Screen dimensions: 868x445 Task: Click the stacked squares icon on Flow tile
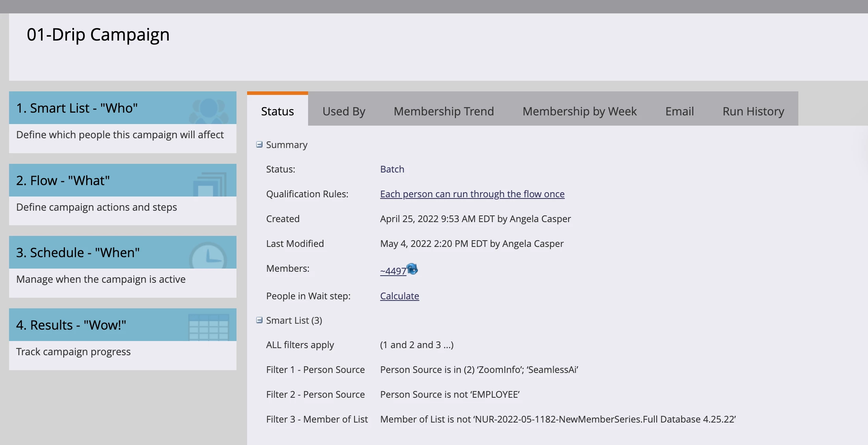tap(210, 184)
